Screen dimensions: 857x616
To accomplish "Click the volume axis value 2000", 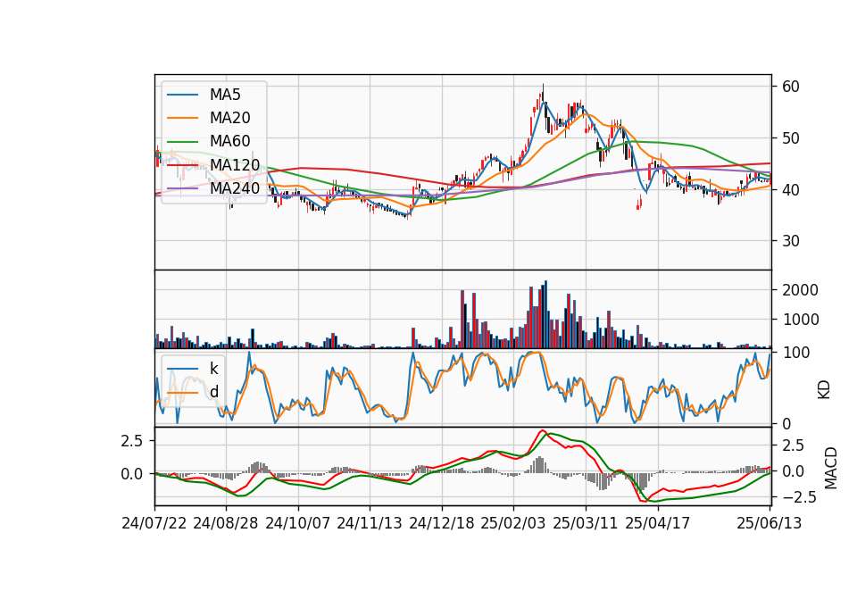I will (800, 290).
